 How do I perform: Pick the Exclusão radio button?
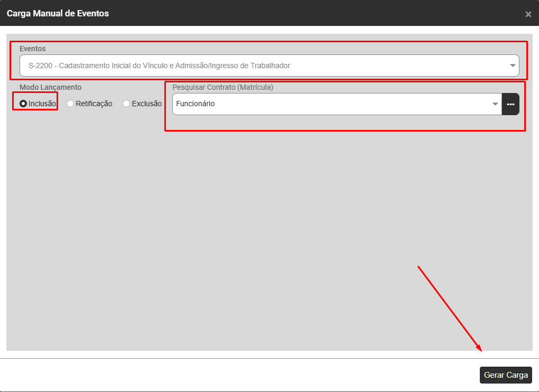point(126,104)
